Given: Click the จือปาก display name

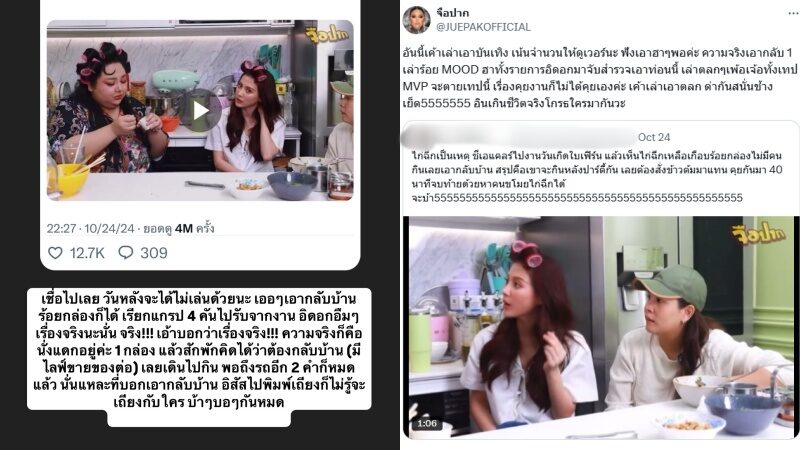Looking at the screenshot, I should [x=453, y=12].
